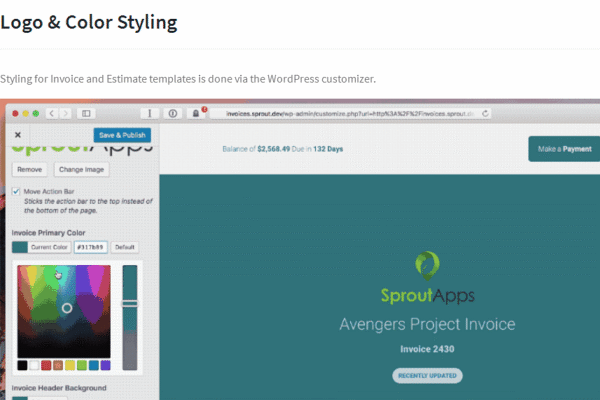The image size is (600, 400).
Task: Click the Change Image button
Action: click(x=80, y=170)
